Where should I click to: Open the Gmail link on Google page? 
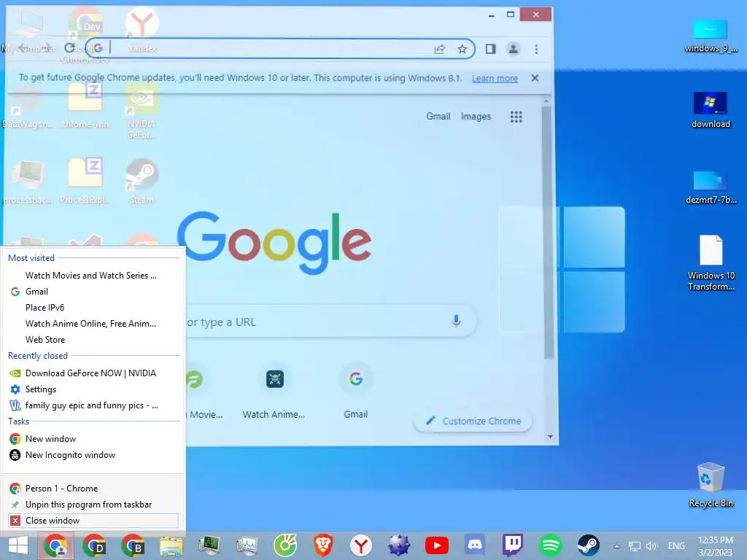[x=438, y=116]
